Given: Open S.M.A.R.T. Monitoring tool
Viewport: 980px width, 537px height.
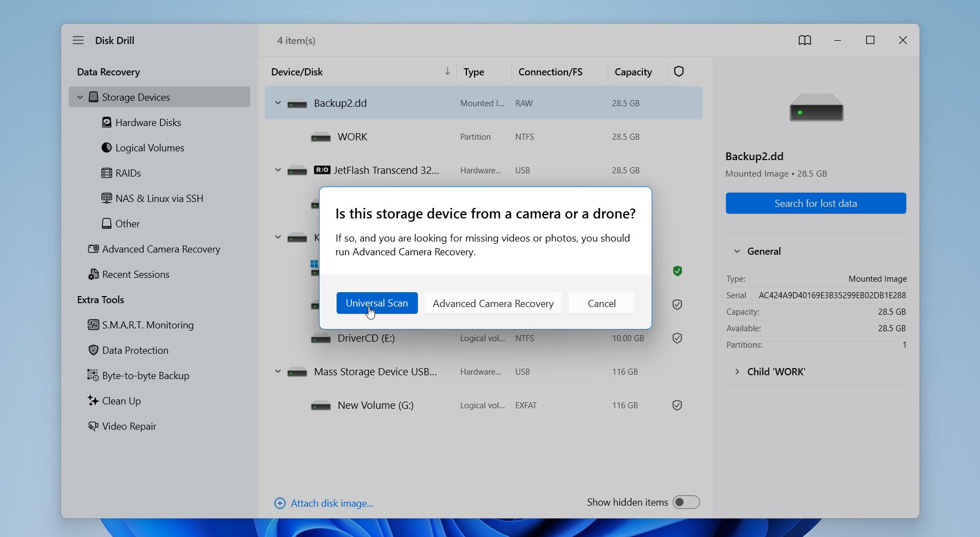Looking at the screenshot, I should (x=141, y=325).
